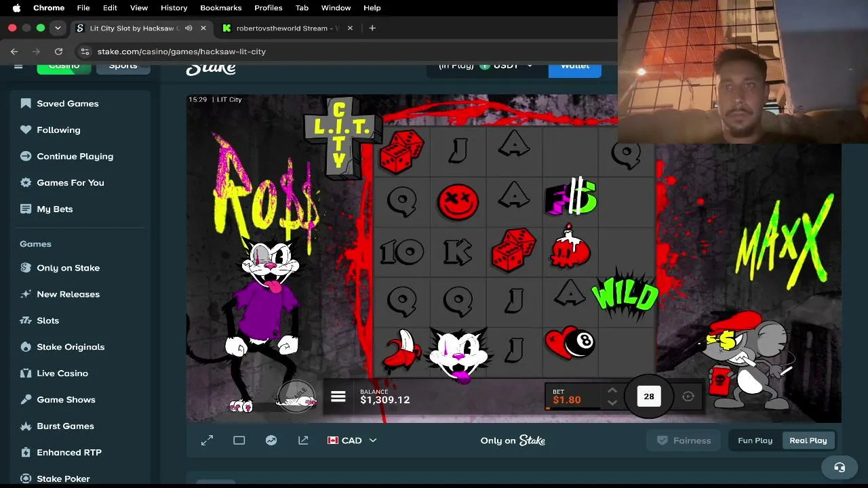Click the New Releases sparkle icon
This screenshot has height=488, width=868.
[x=26, y=294]
